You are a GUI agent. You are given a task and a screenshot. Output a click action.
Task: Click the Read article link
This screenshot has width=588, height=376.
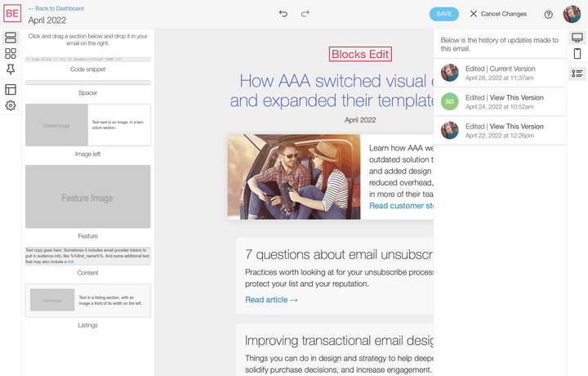(271, 300)
